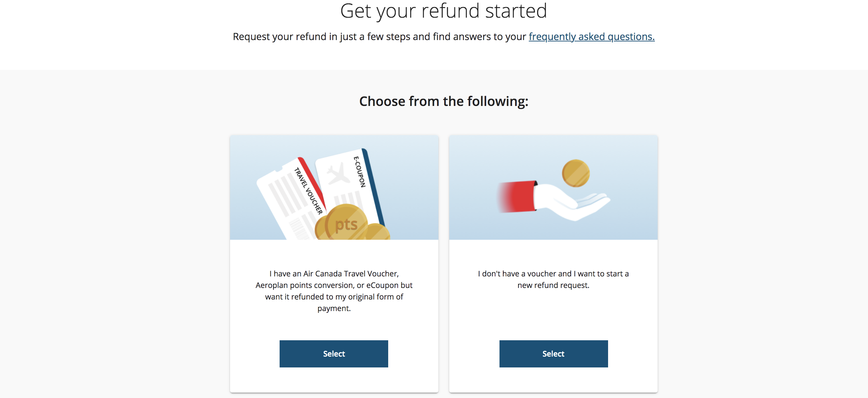This screenshot has height=398, width=868.
Task: Open the frequently asked questions page
Action: (591, 36)
